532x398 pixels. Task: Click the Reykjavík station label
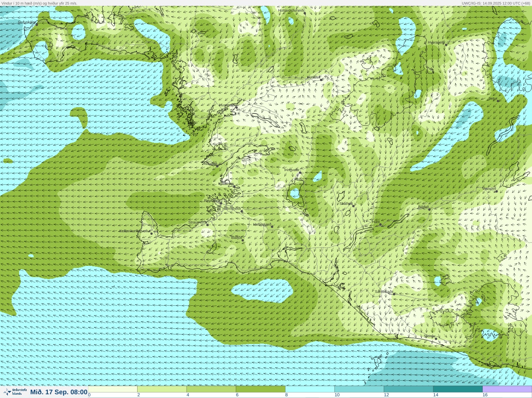212,201
